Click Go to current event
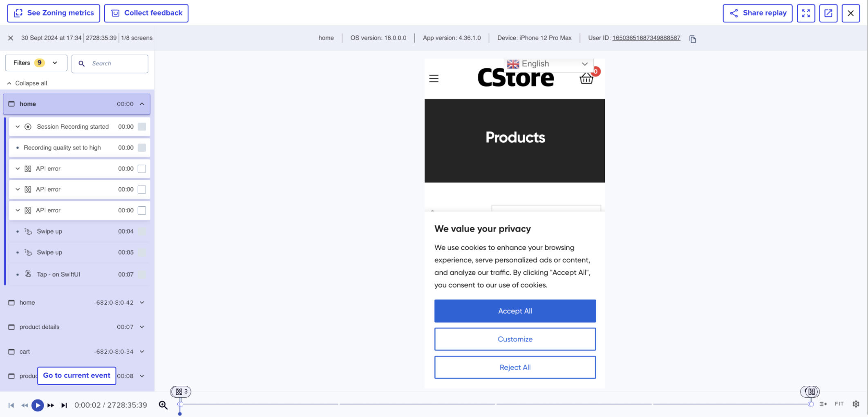868x417 pixels. [x=77, y=376]
